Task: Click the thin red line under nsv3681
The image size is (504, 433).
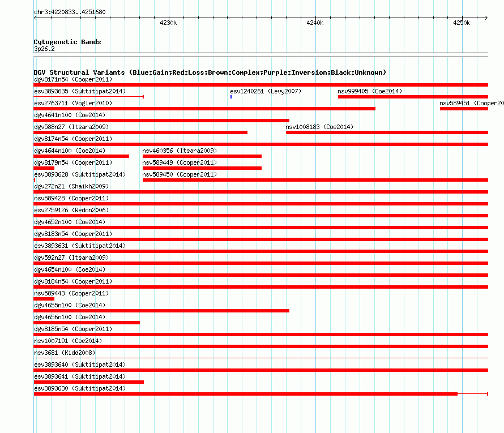Action: point(261,358)
